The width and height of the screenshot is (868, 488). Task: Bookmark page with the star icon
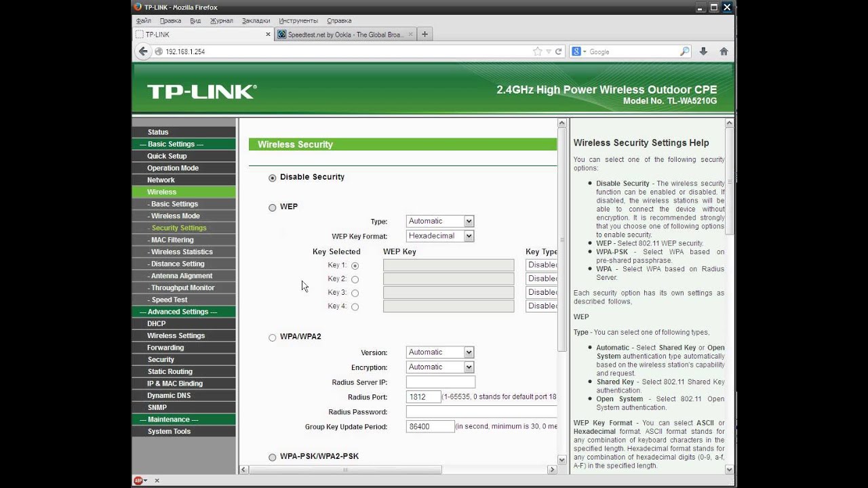(x=537, y=52)
